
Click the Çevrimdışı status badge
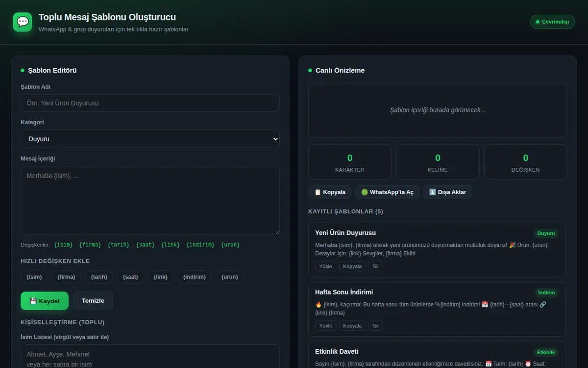click(x=552, y=22)
